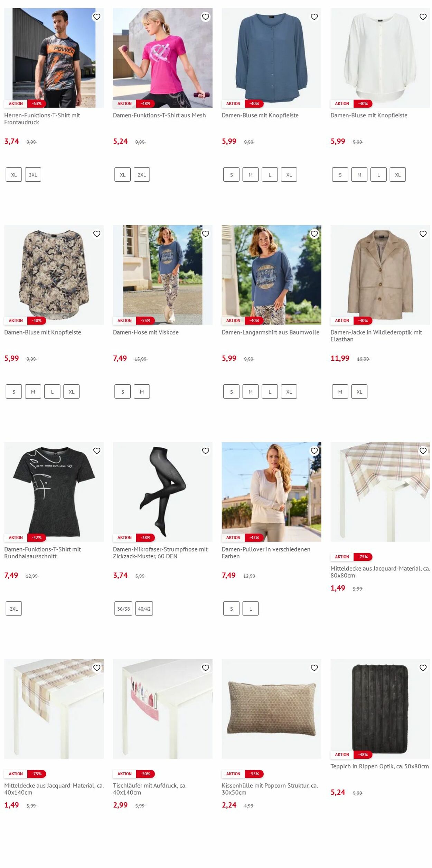432x868 pixels.
Task: Add Damen-Jacke in Wildlederoptik to favorites
Action: point(423,234)
